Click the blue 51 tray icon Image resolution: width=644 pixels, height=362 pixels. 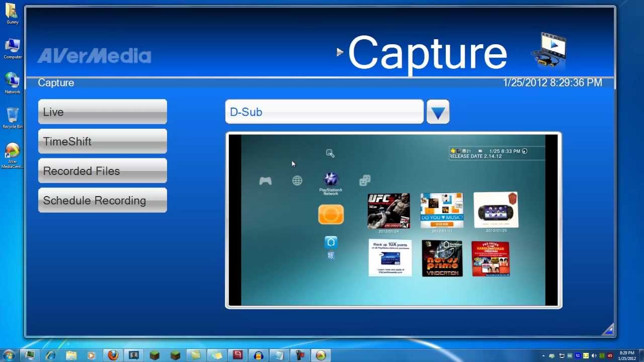[578, 356]
